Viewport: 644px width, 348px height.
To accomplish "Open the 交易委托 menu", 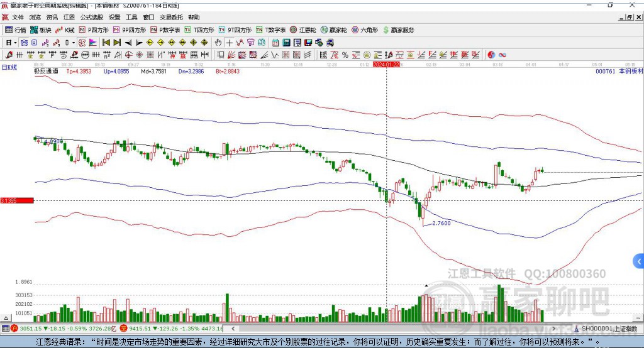I will coord(171,17).
